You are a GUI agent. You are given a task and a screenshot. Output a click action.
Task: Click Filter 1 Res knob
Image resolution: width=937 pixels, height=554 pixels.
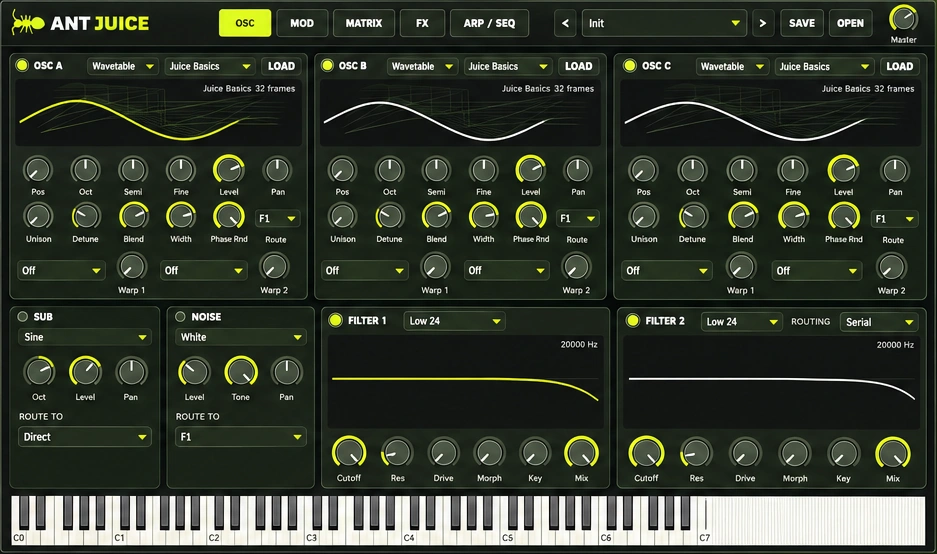click(x=397, y=452)
